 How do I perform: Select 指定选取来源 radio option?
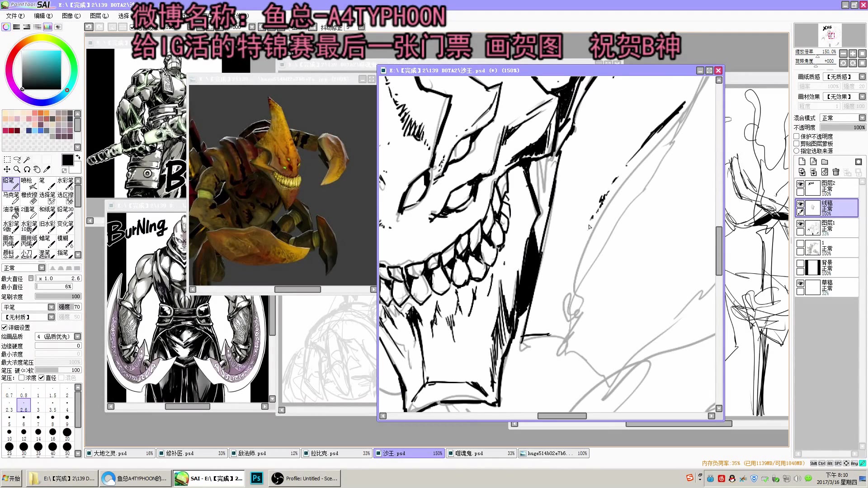(797, 151)
